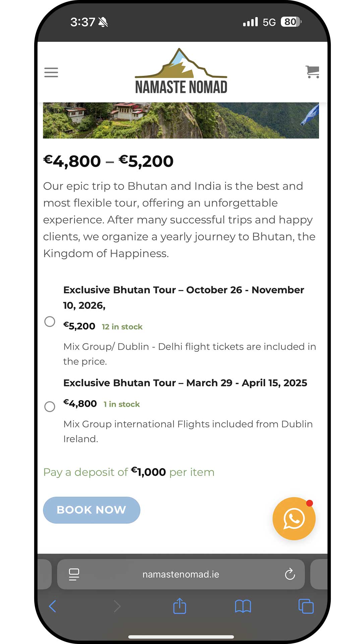
Task: Select the March 29 – April 15, 2025 tour option
Action: (x=50, y=407)
